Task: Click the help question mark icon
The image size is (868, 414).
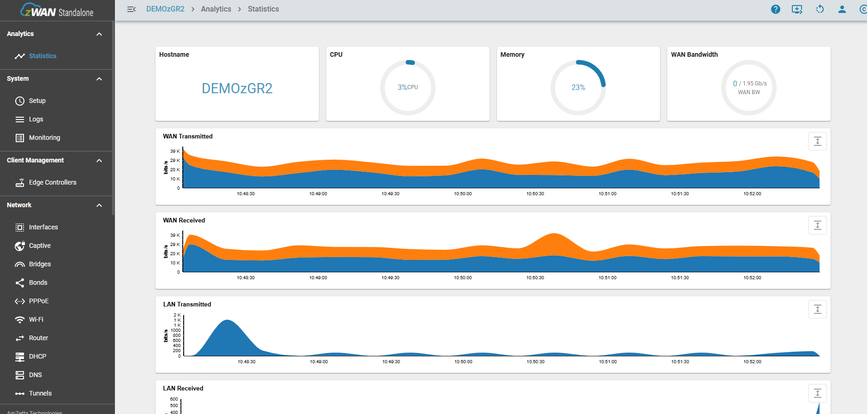Action: [x=775, y=9]
